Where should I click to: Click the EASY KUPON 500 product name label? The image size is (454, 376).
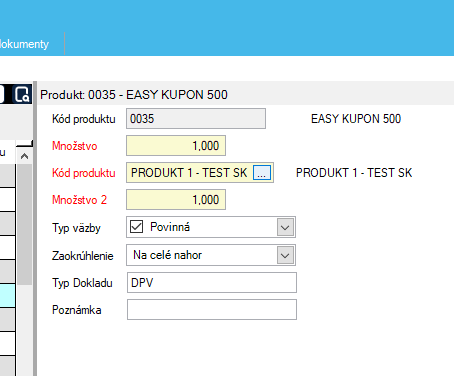coord(356,119)
